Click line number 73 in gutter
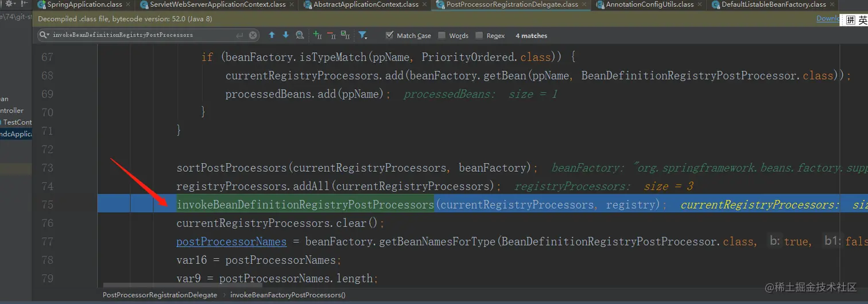868x304 pixels. click(47, 168)
